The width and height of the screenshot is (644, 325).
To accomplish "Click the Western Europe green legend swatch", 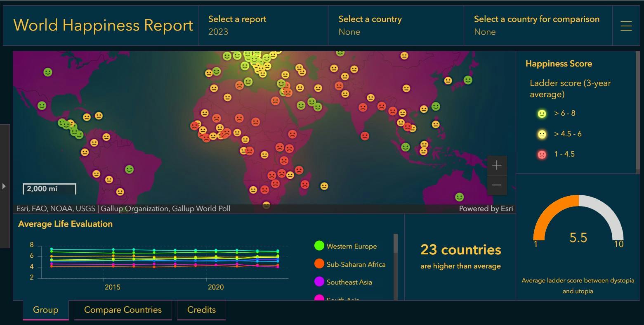I will tap(319, 246).
